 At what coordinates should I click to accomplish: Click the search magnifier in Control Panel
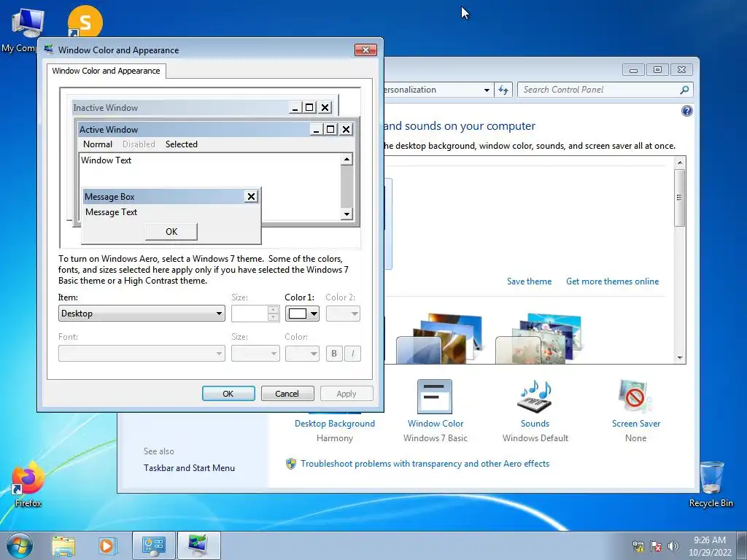pos(684,90)
